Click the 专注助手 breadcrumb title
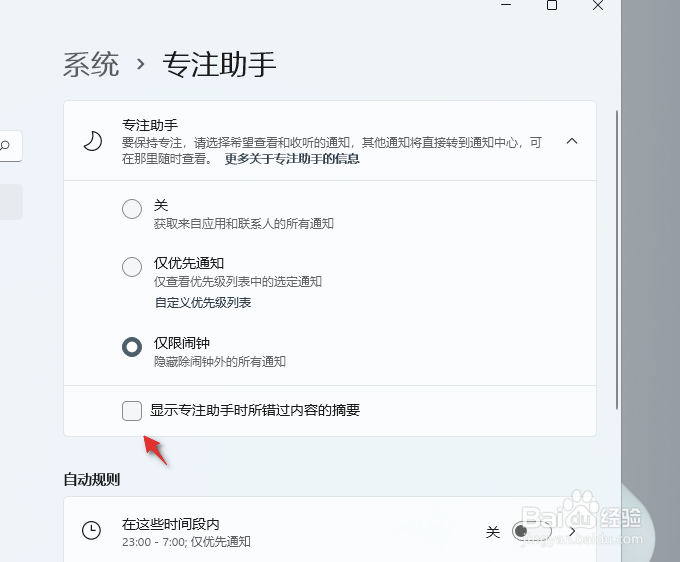 [219, 65]
